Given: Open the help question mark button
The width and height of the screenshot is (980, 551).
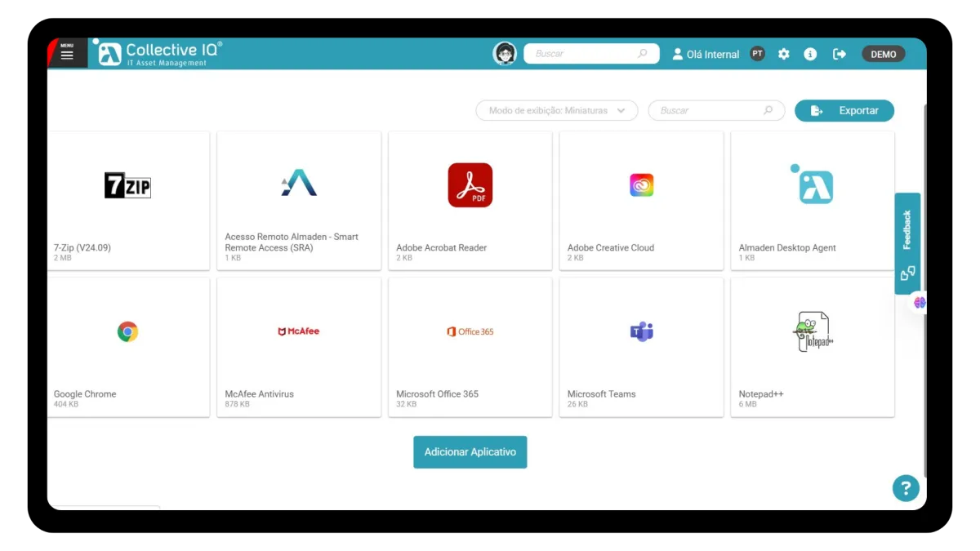Looking at the screenshot, I should click(x=906, y=488).
